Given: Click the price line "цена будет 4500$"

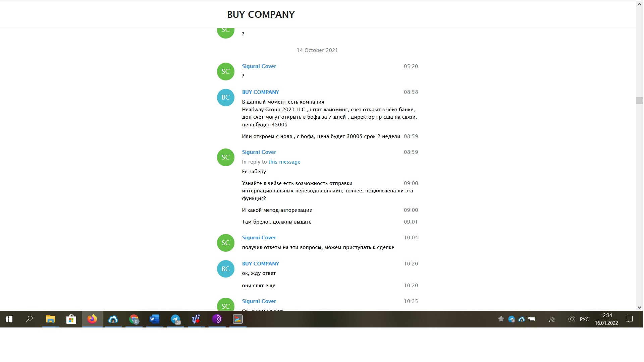Looking at the screenshot, I should point(265,125).
